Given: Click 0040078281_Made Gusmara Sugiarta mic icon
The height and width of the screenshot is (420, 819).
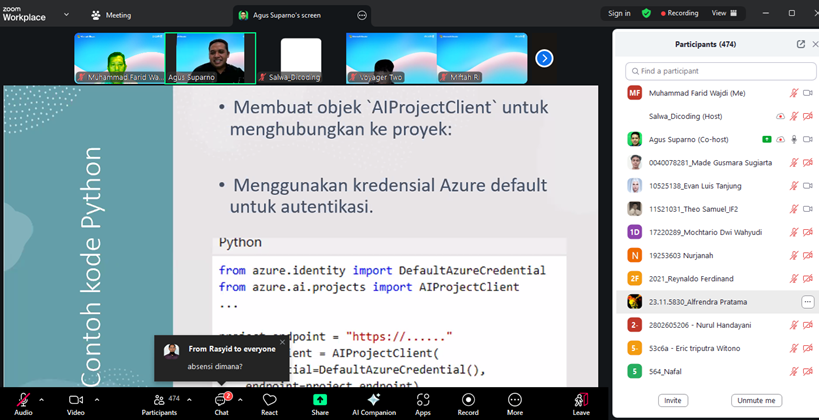Looking at the screenshot, I should coord(793,162).
